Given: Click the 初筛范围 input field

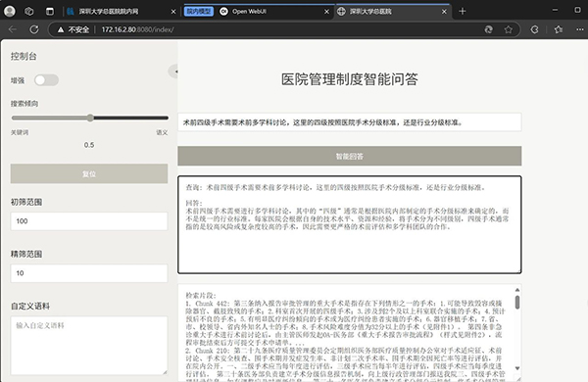Looking at the screenshot, I should pos(89,221).
